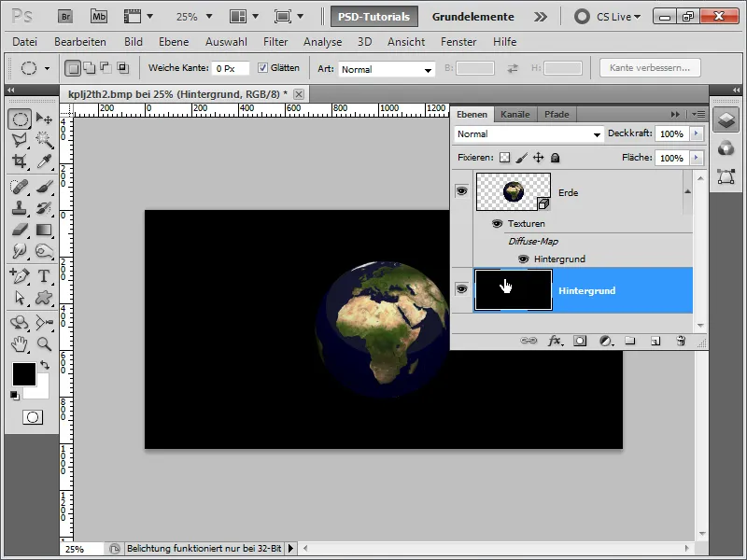
Task: Hide the Hintergrund background layer
Action: (x=461, y=289)
